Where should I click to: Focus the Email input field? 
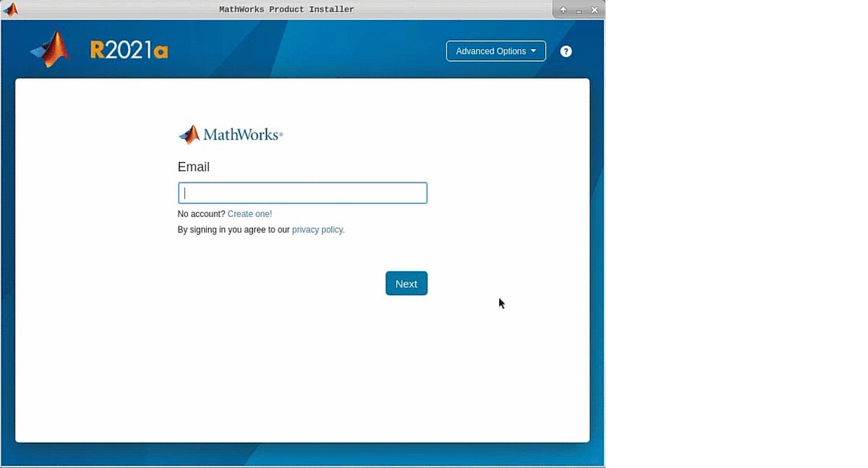pos(302,193)
